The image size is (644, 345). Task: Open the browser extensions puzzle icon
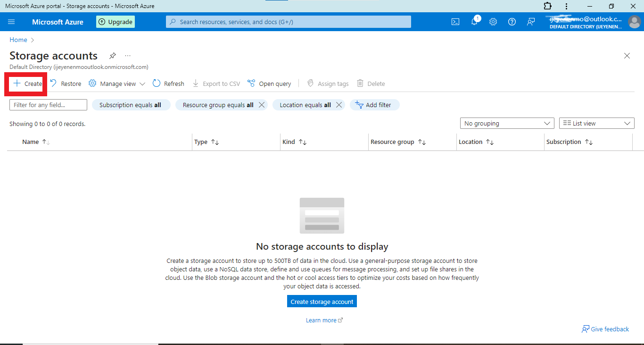pyautogui.click(x=547, y=6)
